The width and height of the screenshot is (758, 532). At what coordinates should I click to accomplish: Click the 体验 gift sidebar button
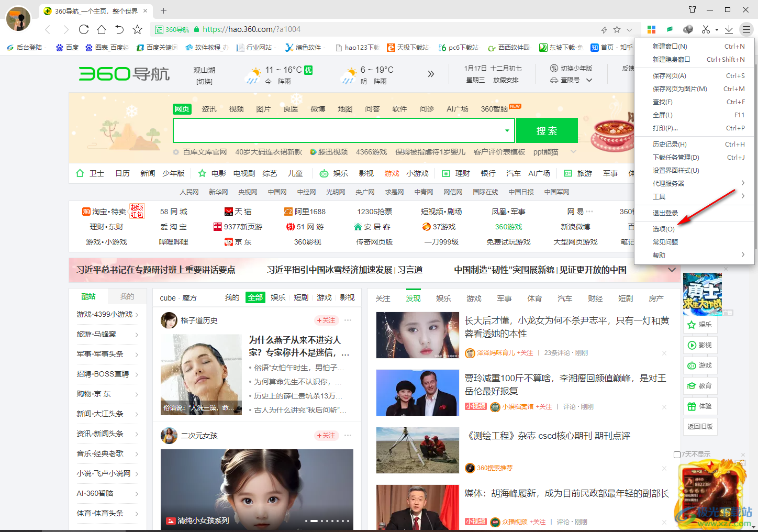[700, 406]
